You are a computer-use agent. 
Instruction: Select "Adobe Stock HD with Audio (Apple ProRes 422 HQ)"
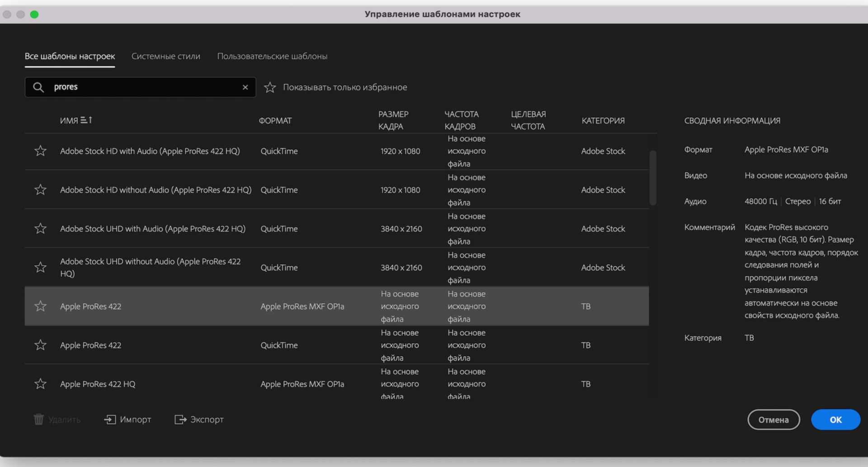point(150,151)
